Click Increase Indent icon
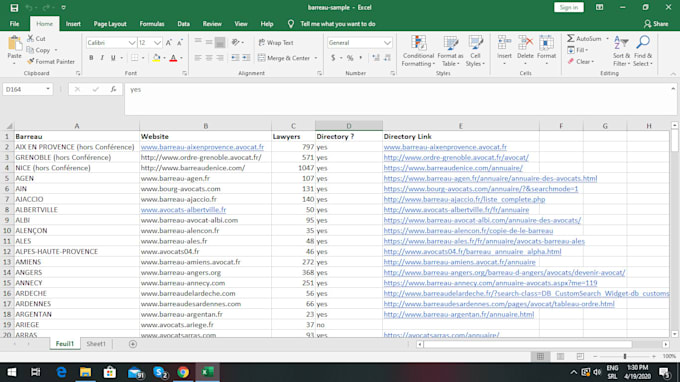This screenshot has width=680, height=382. coord(246,58)
